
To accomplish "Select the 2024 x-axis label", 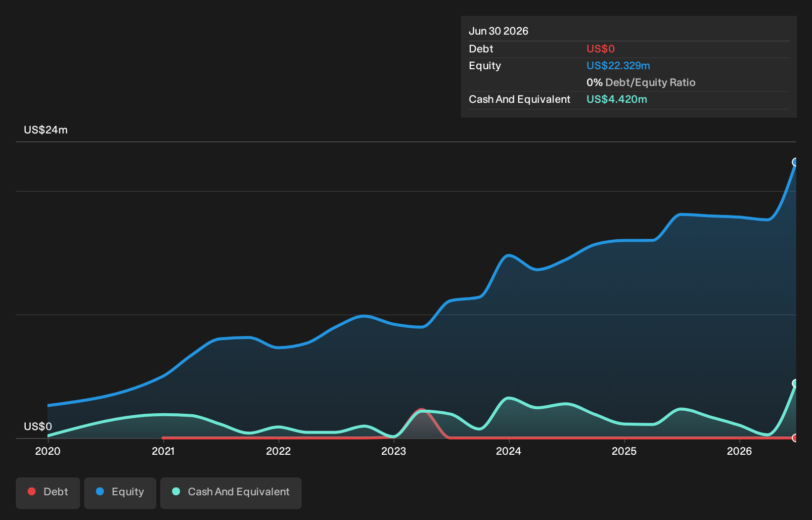I will pos(509,451).
